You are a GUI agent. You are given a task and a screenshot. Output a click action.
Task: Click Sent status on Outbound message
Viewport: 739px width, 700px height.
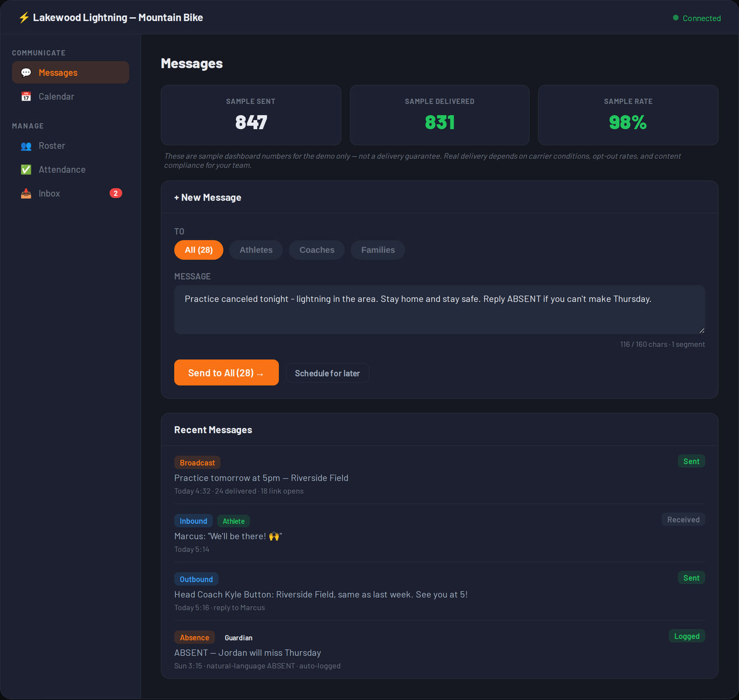(691, 578)
